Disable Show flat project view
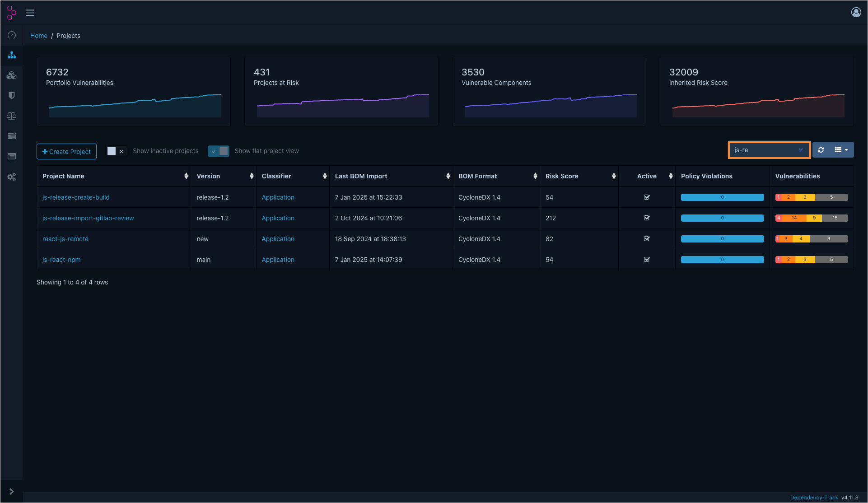Screen dimensions: 868x503 point(218,151)
